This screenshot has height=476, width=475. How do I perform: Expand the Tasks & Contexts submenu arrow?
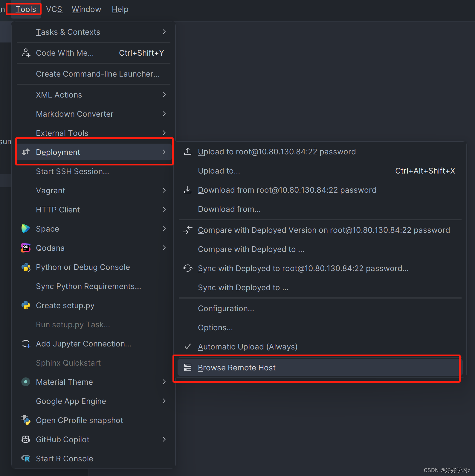164,32
